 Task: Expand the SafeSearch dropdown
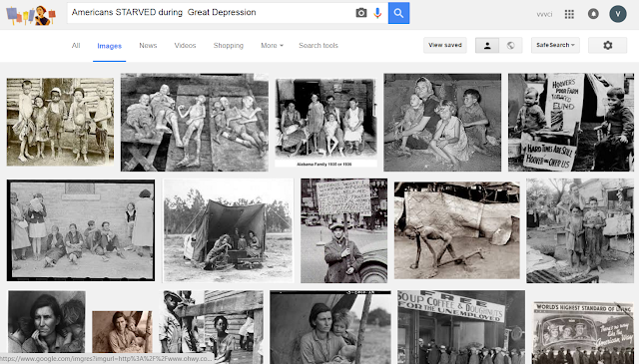[555, 45]
